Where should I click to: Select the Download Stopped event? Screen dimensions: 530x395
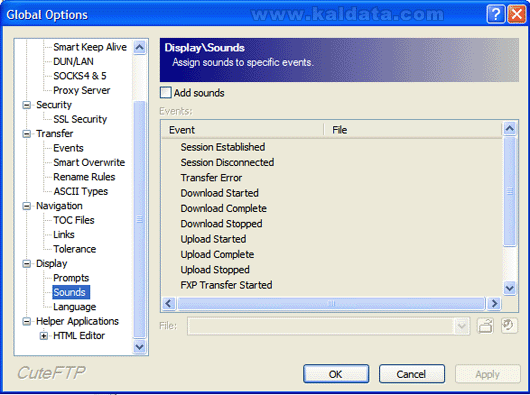tap(221, 224)
